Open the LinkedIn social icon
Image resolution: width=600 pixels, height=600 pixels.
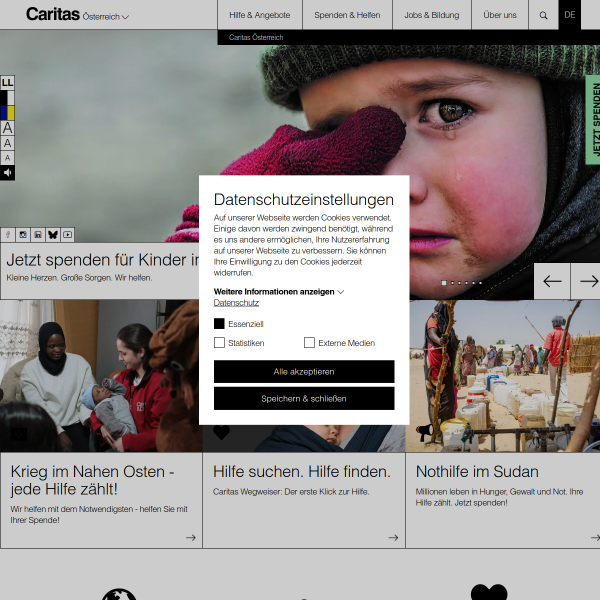[x=38, y=235]
